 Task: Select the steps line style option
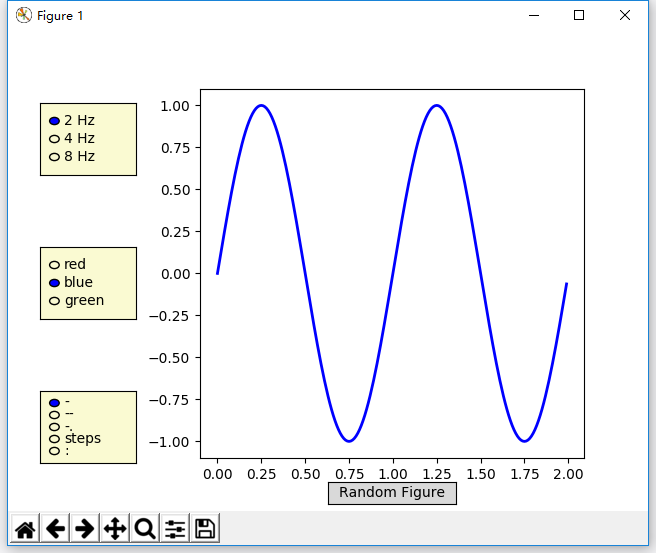point(54,439)
